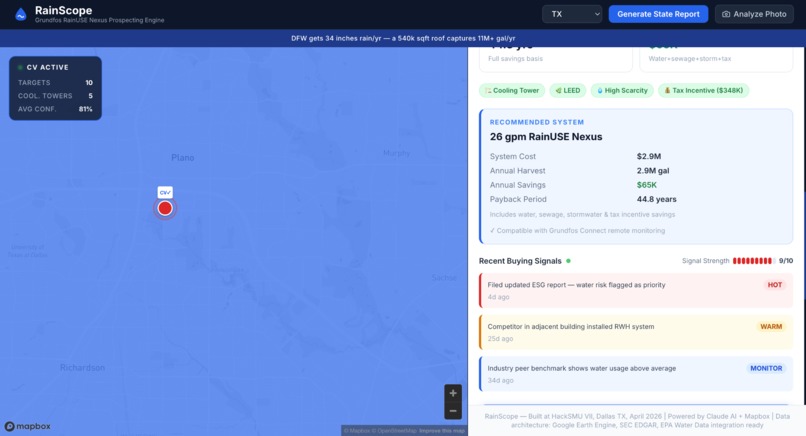Open the TX state dropdown
This screenshot has height=436, width=806.
(572, 14)
